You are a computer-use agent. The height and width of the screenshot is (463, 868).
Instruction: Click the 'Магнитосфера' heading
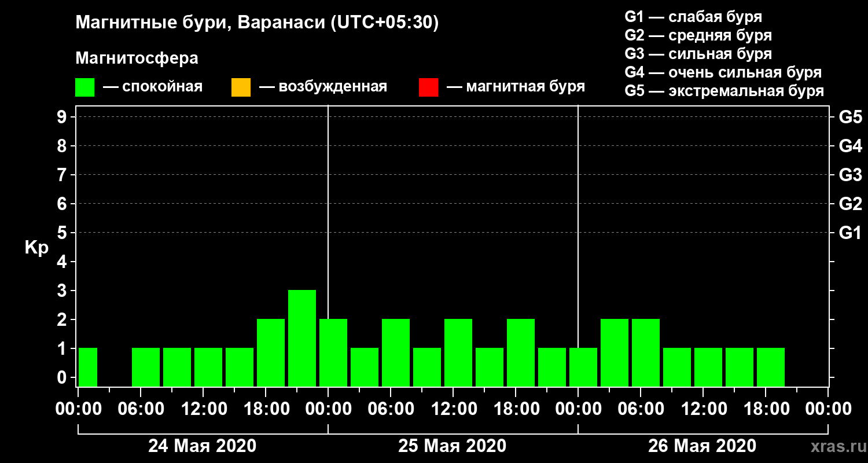137,58
